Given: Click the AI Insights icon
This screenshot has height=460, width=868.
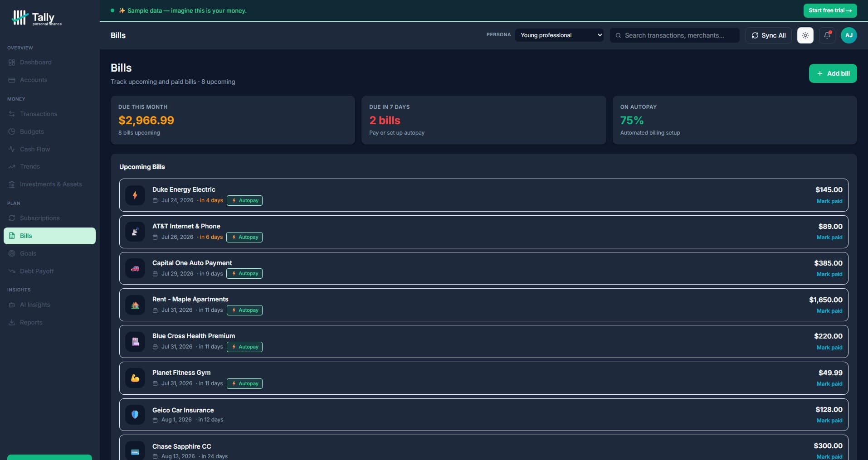Looking at the screenshot, I should click(x=12, y=305).
